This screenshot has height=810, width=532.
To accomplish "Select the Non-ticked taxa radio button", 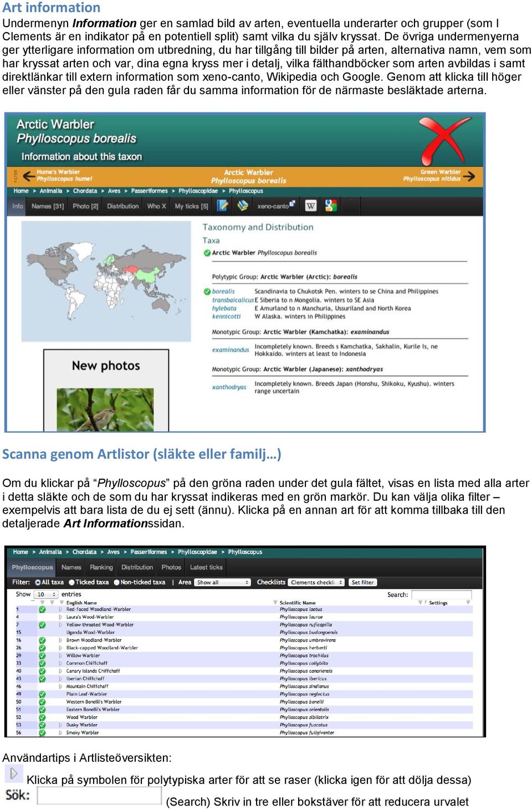I will (x=117, y=582).
